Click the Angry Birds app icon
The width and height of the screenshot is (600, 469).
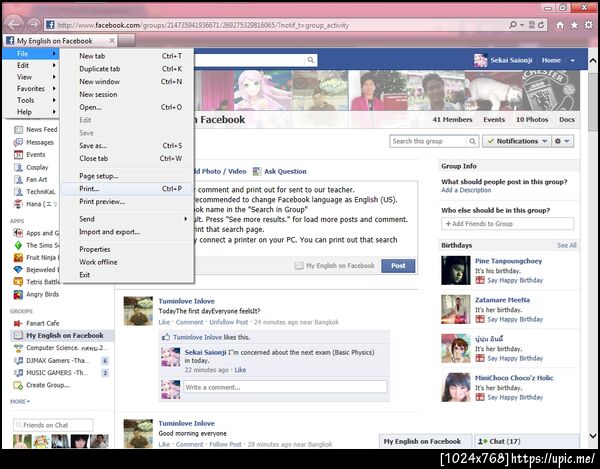(x=18, y=294)
